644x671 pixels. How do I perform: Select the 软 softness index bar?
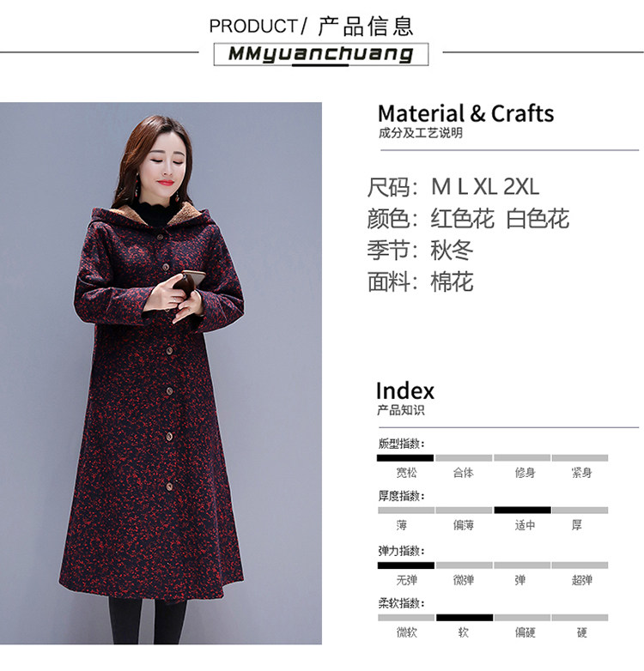pos(465,618)
